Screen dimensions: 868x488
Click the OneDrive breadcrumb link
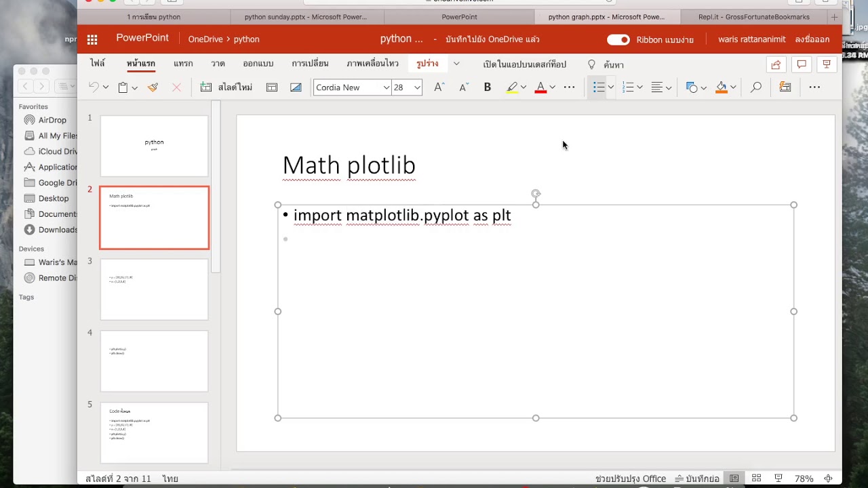(x=205, y=39)
